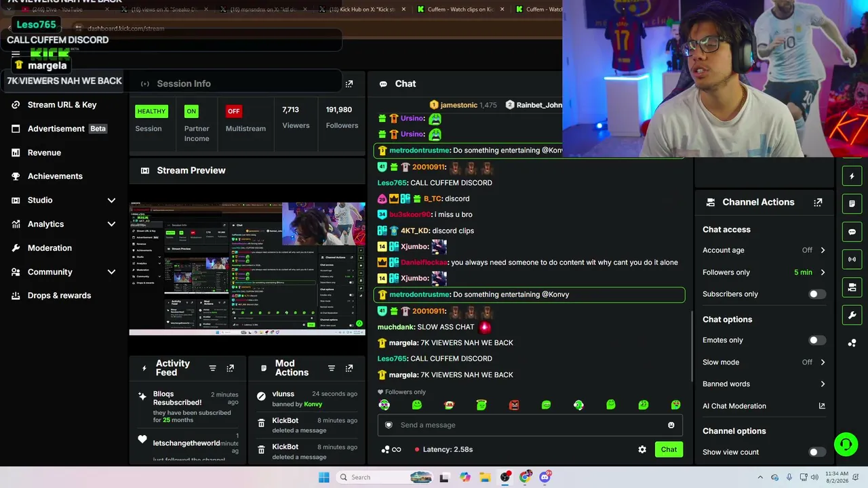Focus the Send a message field
The width and height of the screenshot is (868, 488).
[530, 425]
